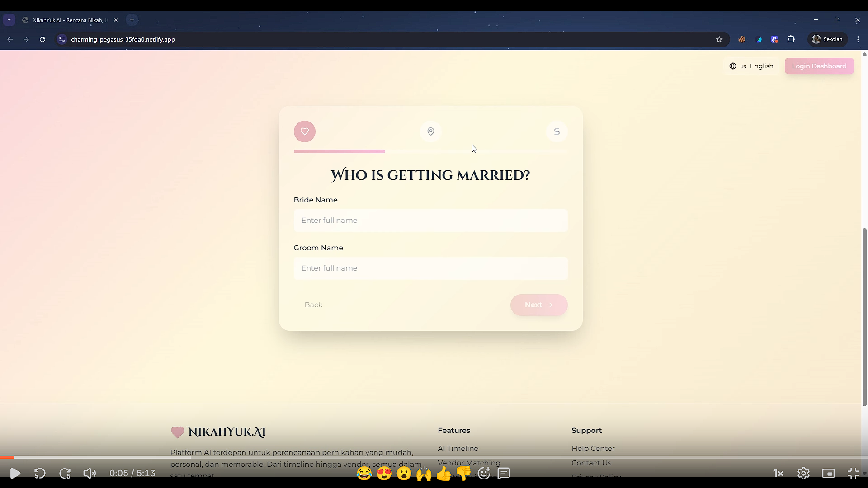Click the Bride Name input field
Viewport: 868px width, 488px height.
click(x=430, y=221)
